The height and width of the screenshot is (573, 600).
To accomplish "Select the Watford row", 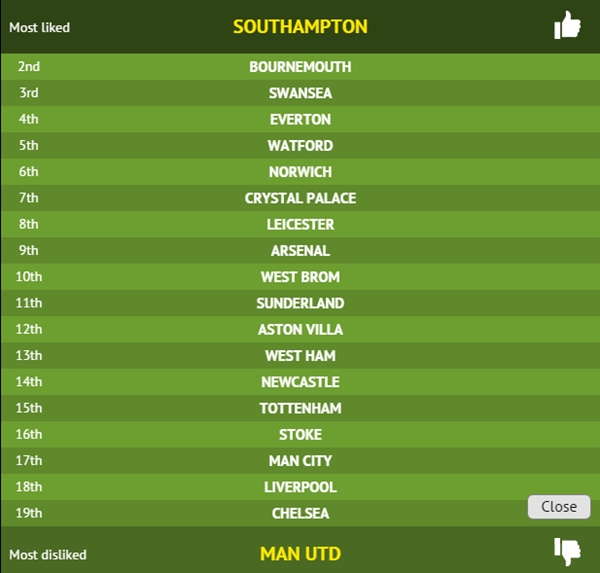I will pos(300,145).
